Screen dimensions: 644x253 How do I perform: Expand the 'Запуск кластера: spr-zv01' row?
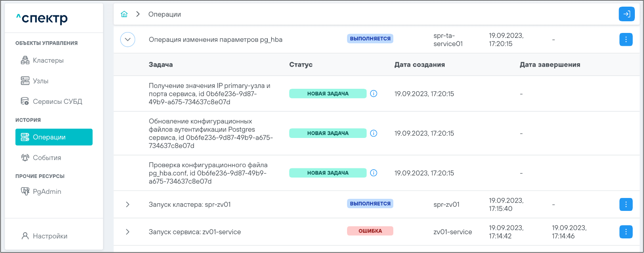pyautogui.click(x=128, y=204)
